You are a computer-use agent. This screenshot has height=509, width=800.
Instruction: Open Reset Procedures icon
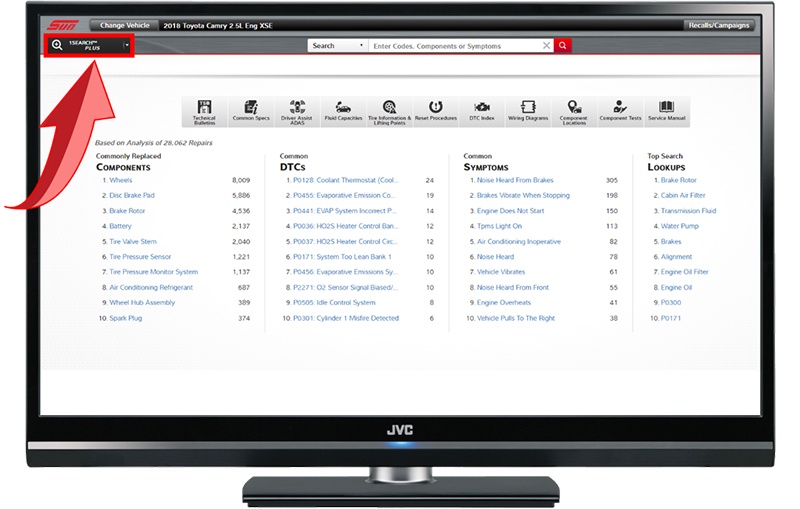click(435, 112)
